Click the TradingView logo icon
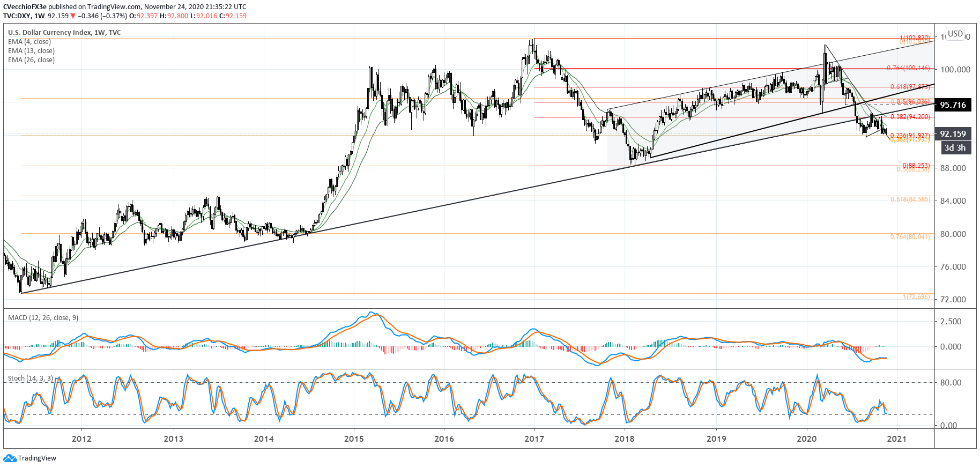 pos(10,458)
